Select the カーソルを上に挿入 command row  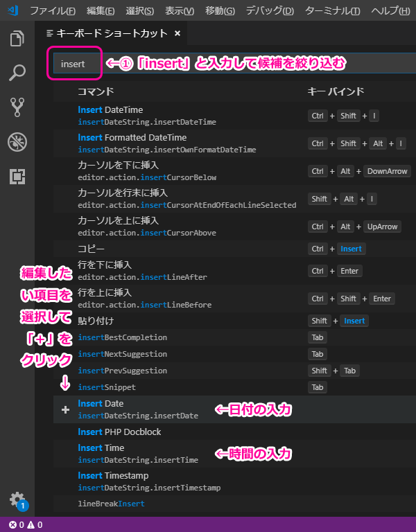(x=234, y=227)
